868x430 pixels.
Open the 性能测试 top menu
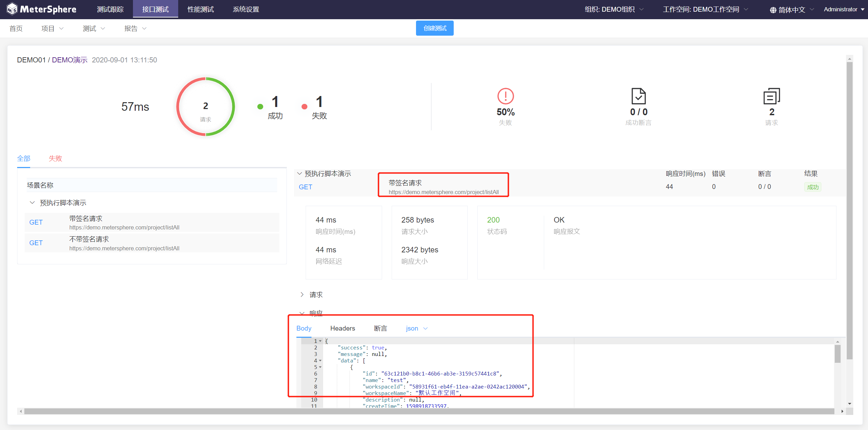point(200,10)
